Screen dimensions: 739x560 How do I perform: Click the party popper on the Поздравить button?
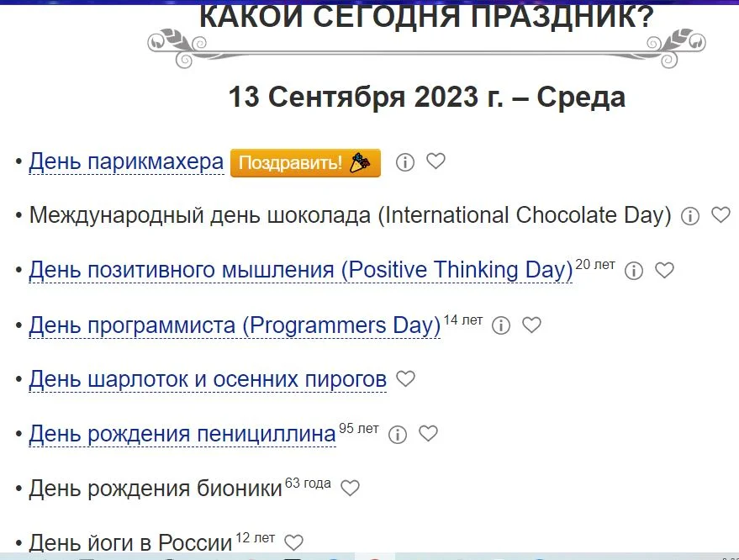pos(362,162)
